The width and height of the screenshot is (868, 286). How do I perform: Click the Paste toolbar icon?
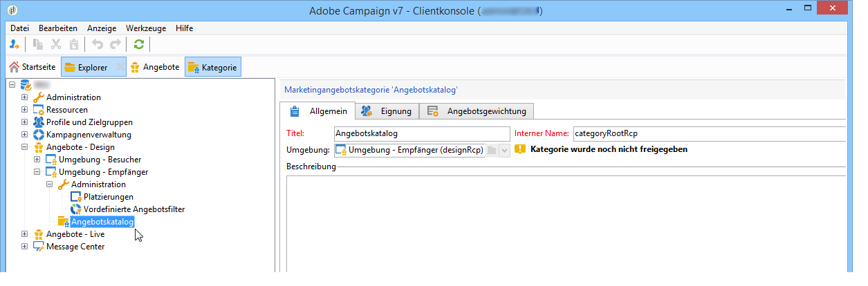(x=73, y=45)
